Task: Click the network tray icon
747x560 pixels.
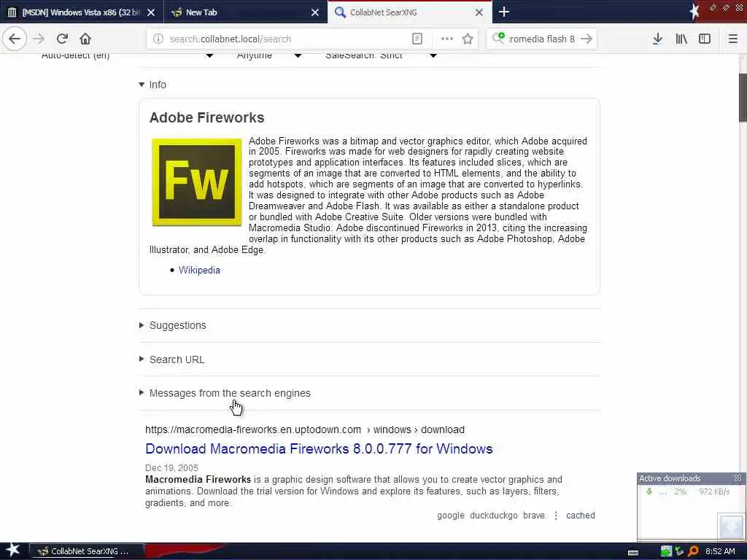Action: click(680, 551)
